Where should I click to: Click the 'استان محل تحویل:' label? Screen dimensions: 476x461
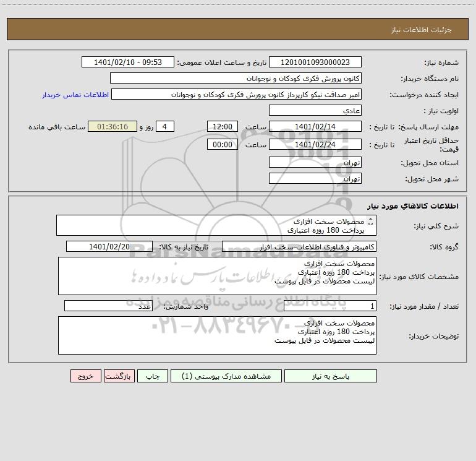430,163
